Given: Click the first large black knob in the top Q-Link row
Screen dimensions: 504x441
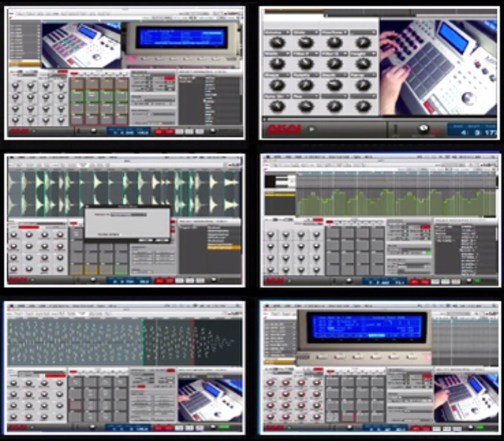Looking at the screenshot, I should click(x=277, y=43).
